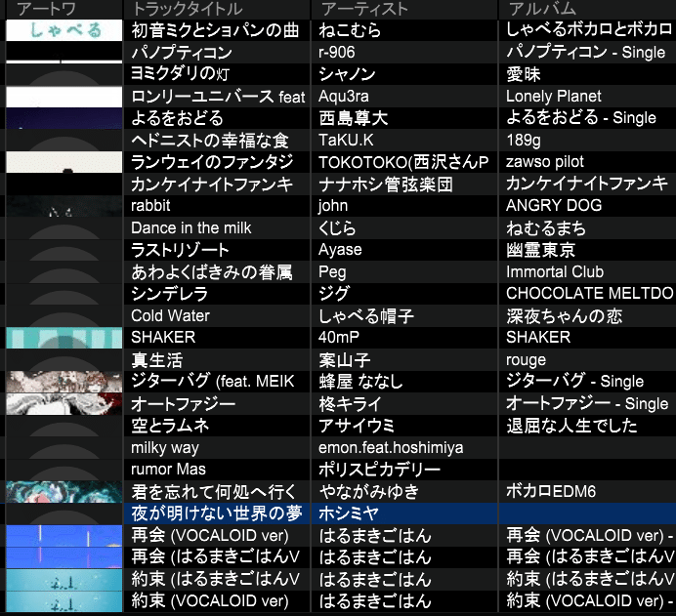Click album Lonely Planet
676x616 pixels.
pos(554,96)
